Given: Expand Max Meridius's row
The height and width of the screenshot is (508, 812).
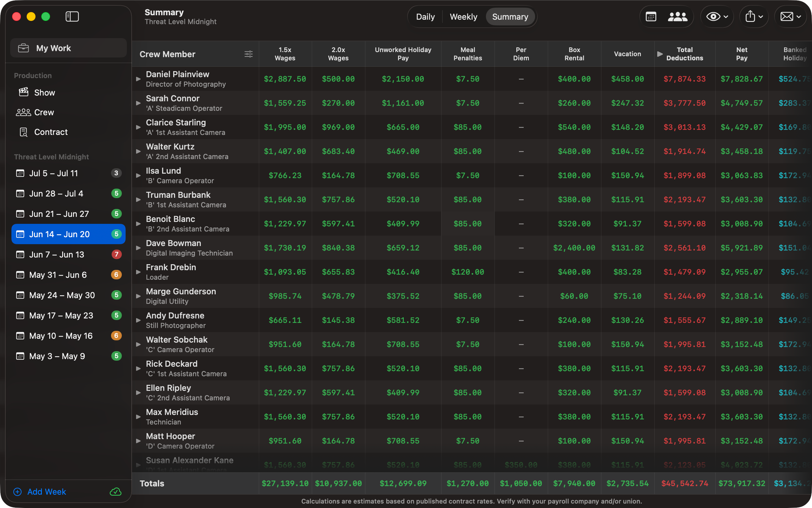Looking at the screenshot, I should pos(138,417).
